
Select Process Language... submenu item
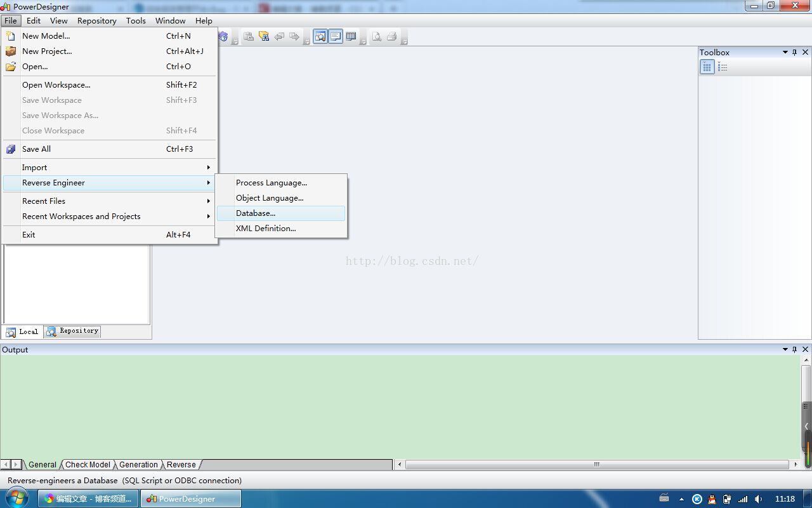click(281, 183)
